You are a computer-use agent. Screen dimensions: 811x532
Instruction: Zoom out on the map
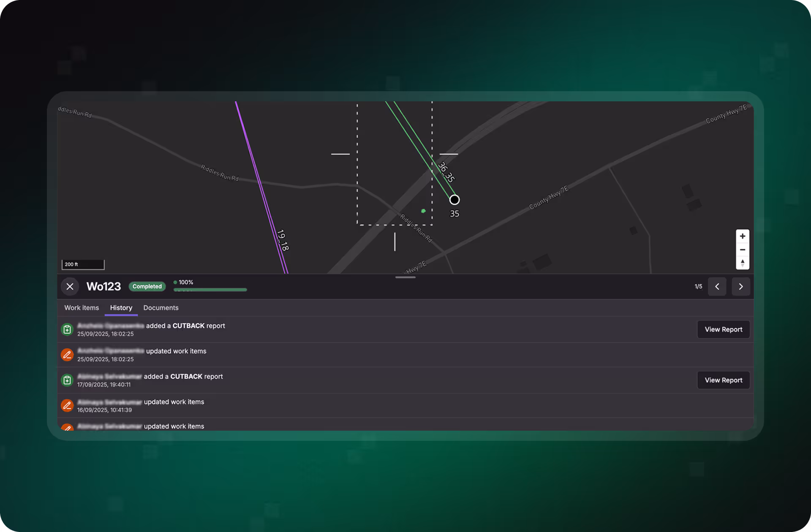742,250
